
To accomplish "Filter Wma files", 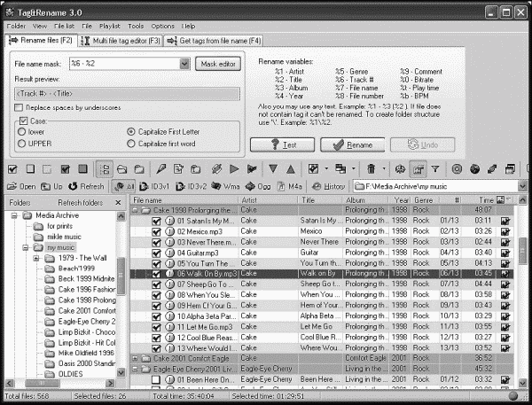I will coord(225,187).
